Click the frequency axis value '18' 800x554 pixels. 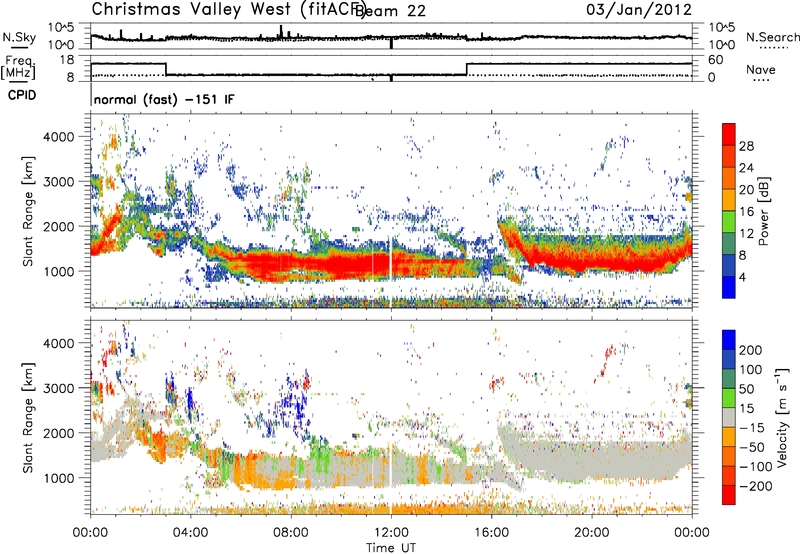pos(67,60)
